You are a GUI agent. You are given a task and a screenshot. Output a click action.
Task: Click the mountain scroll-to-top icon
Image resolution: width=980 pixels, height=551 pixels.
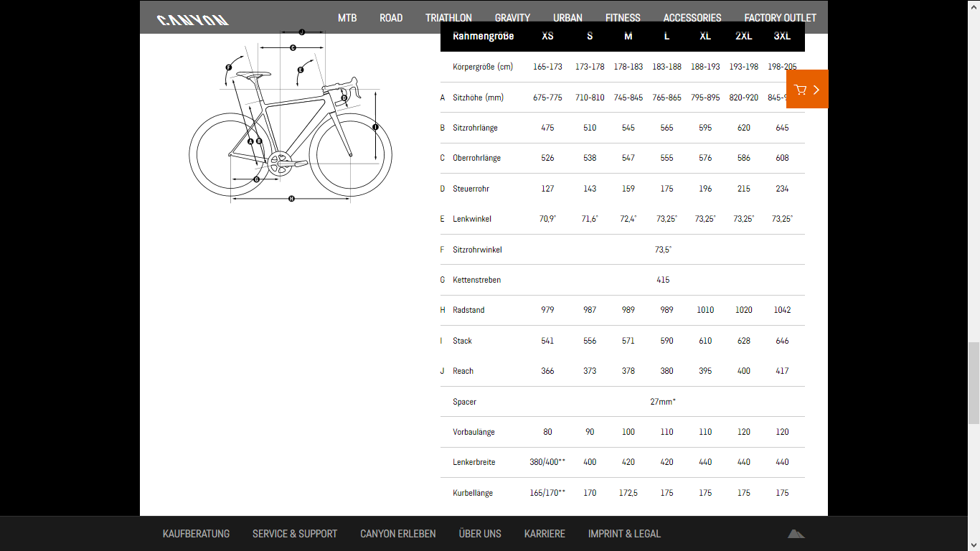click(796, 533)
